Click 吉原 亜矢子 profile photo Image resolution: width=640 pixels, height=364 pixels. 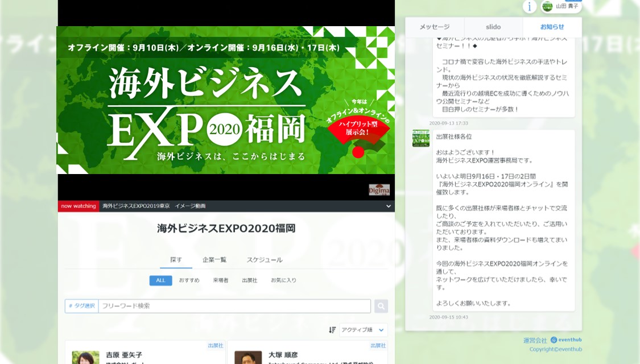click(86, 358)
